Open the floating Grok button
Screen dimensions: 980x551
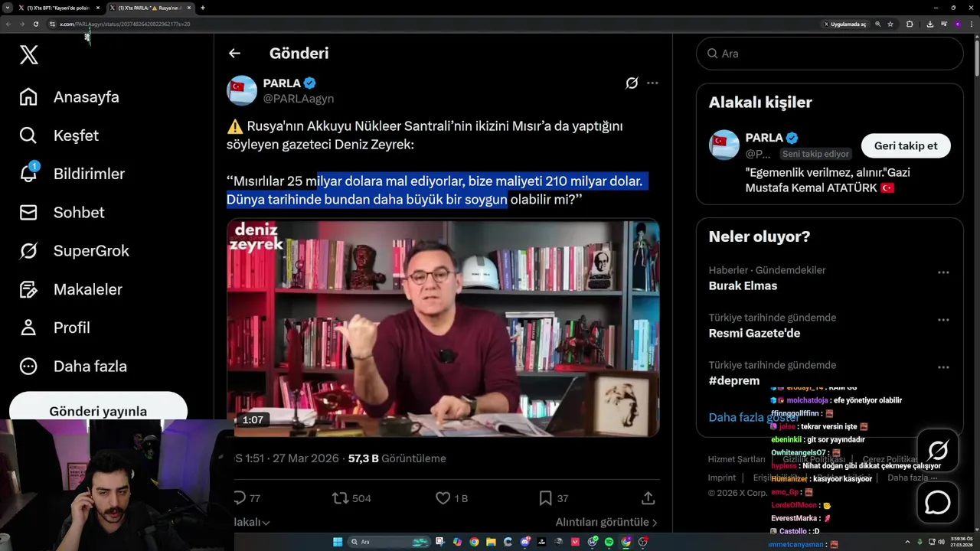click(938, 451)
